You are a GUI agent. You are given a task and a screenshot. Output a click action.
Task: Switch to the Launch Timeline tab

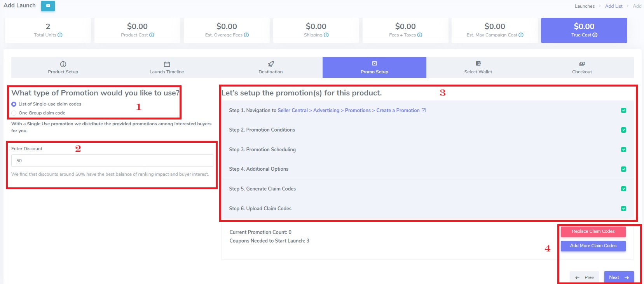click(167, 68)
